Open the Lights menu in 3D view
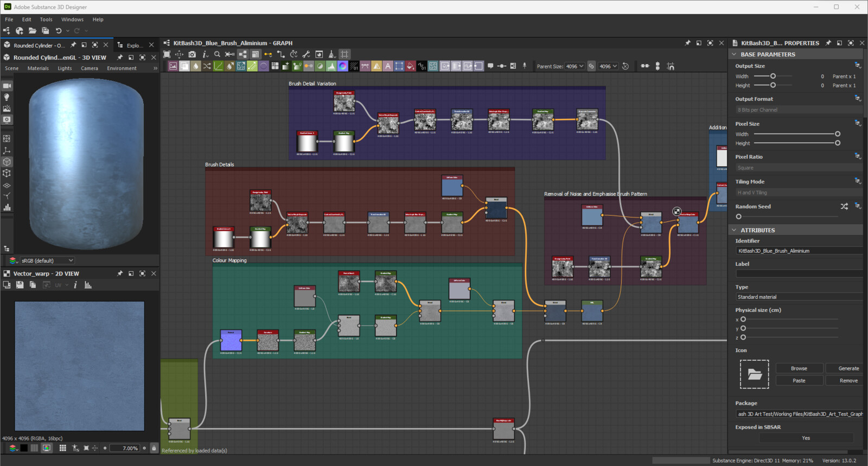868x466 pixels. pos(65,68)
